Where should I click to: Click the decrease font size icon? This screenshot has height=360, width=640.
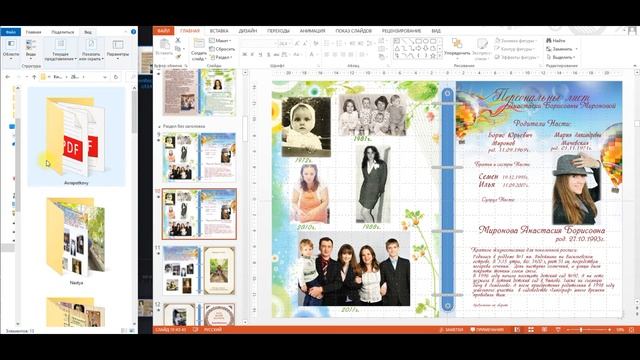[x=304, y=43]
